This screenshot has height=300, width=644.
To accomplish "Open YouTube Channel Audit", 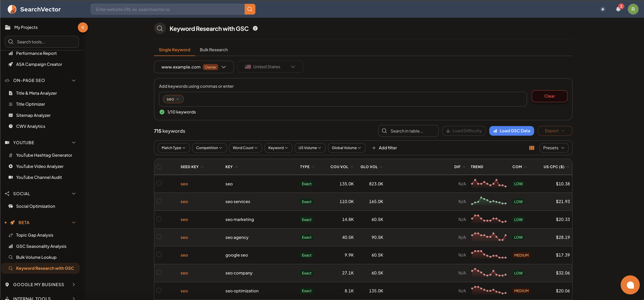I will click(39, 178).
